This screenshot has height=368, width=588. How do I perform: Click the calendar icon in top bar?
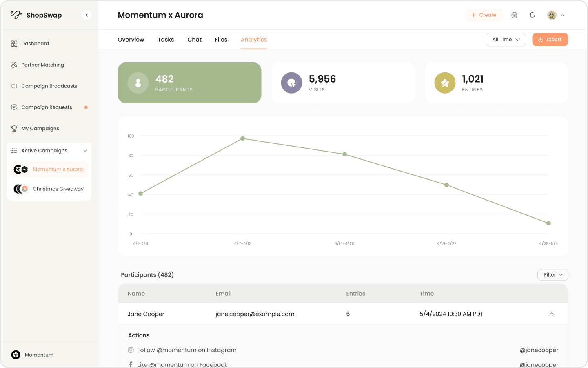(514, 15)
